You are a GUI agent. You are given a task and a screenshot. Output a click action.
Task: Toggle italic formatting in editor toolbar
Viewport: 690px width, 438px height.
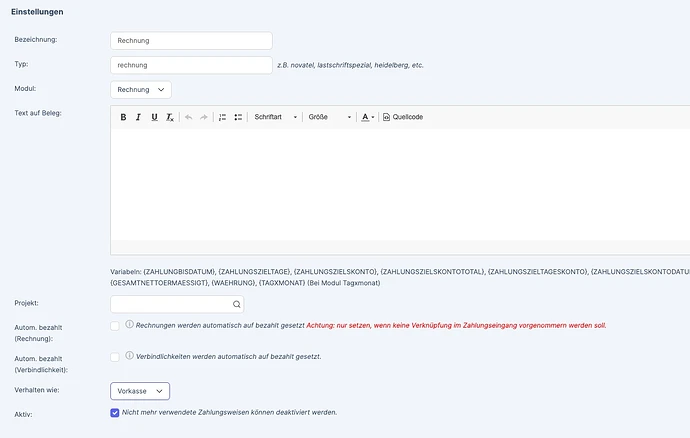(138, 117)
